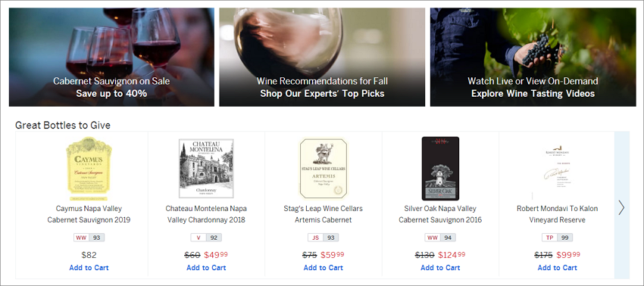644x286 pixels.
Task: Open the Robert Mondavi label image
Action: tap(558, 169)
